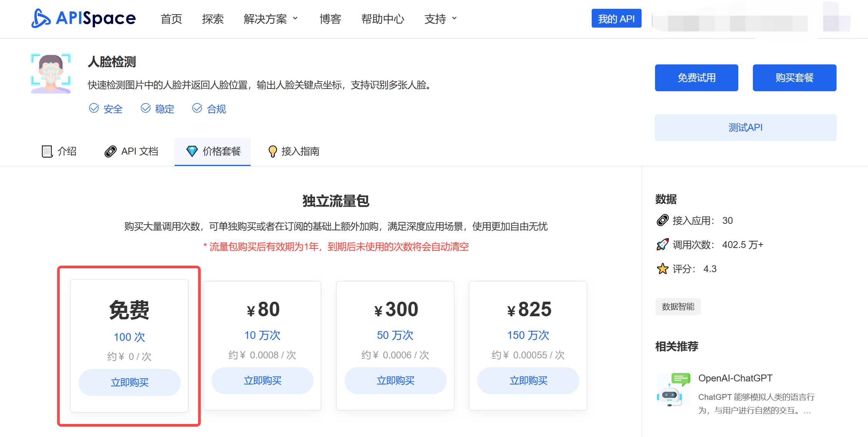This screenshot has height=437, width=868.
Task: Open the 帮助中心 menu item
Action: (x=383, y=19)
